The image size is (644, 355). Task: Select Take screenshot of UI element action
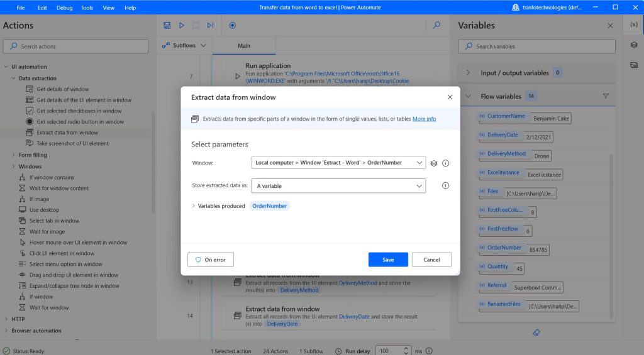point(72,143)
